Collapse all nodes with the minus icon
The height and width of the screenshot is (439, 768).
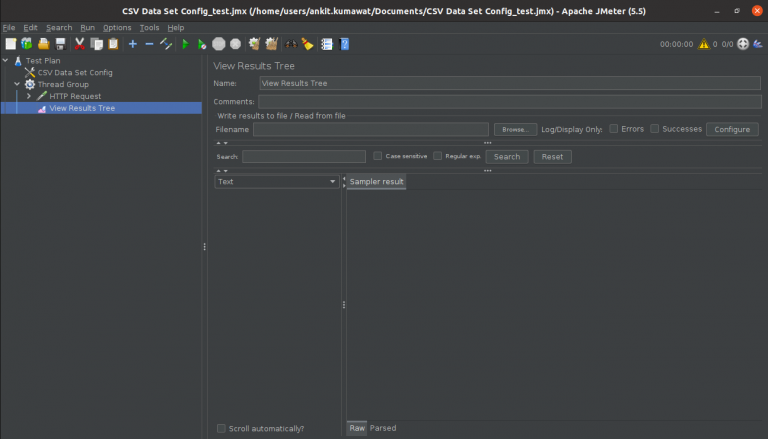pyautogui.click(x=149, y=44)
